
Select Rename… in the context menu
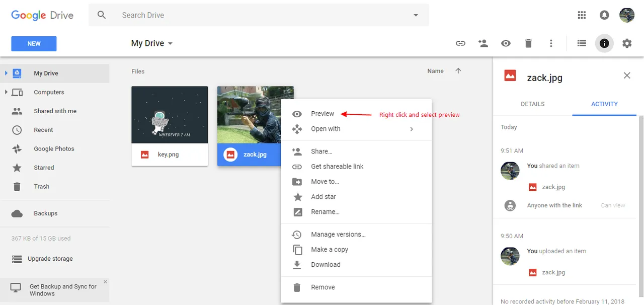(x=357, y=212)
